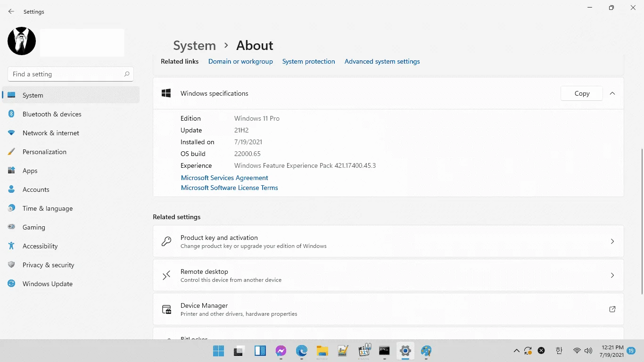Click System in the breadcrumb
Image resolution: width=644 pixels, height=362 pixels.
click(194, 45)
